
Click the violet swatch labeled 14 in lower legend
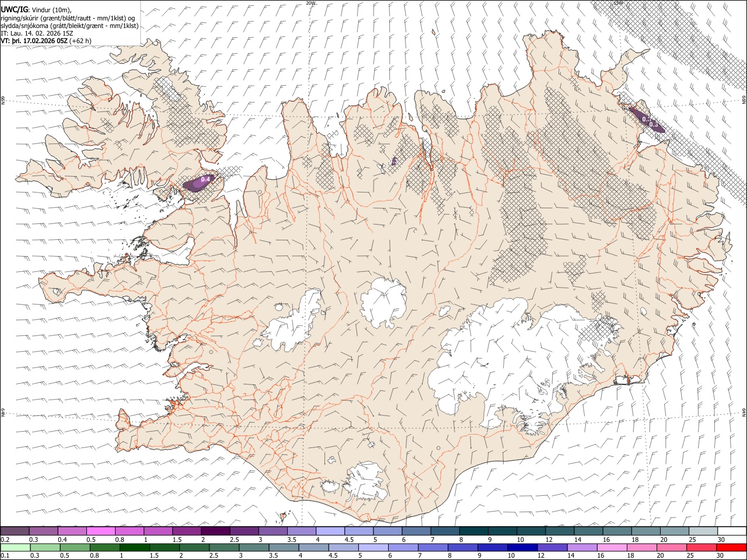click(x=582, y=548)
